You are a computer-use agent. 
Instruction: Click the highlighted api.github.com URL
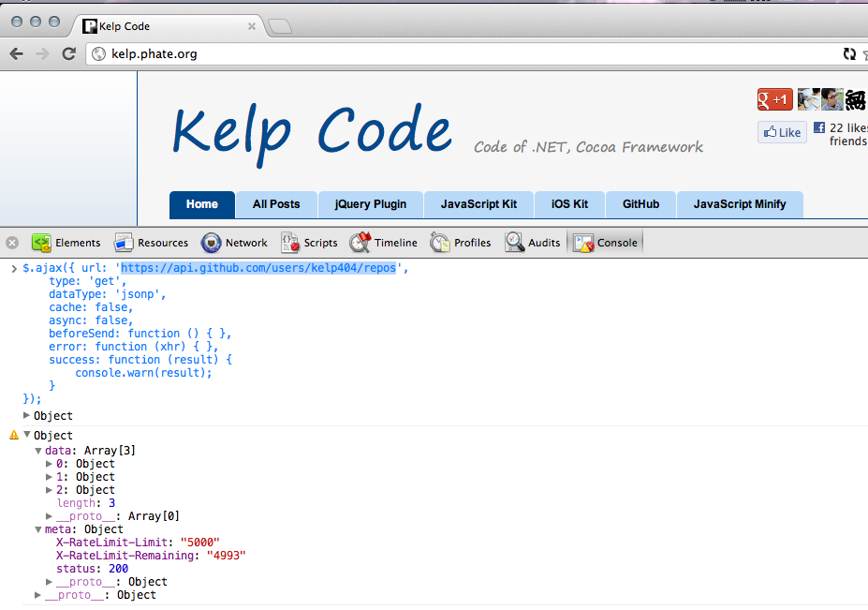tap(258, 268)
